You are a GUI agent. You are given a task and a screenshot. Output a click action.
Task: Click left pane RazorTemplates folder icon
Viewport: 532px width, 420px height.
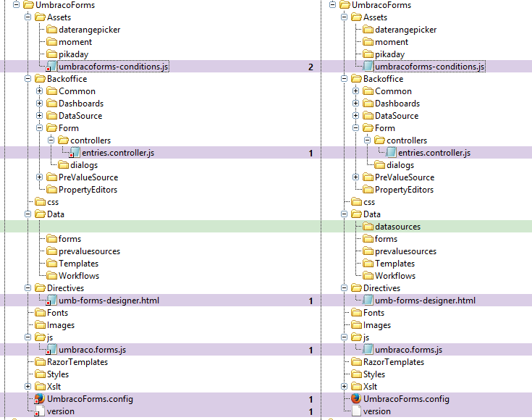click(x=40, y=361)
